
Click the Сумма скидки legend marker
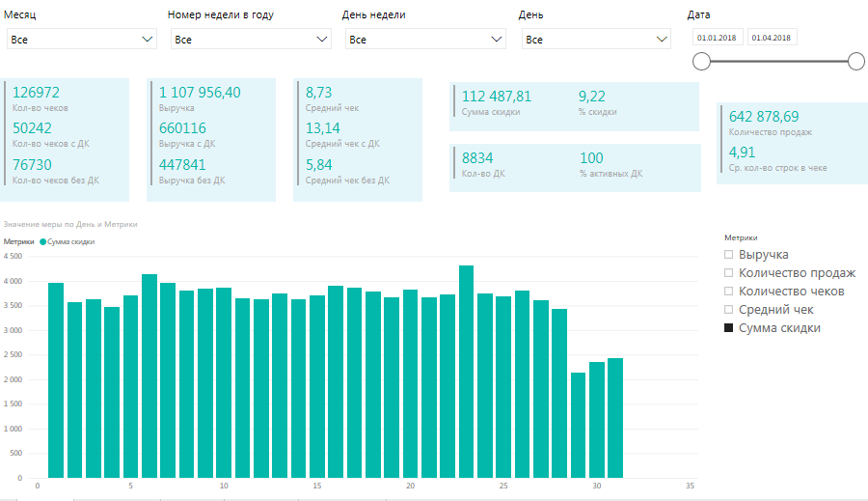[42, 242]
